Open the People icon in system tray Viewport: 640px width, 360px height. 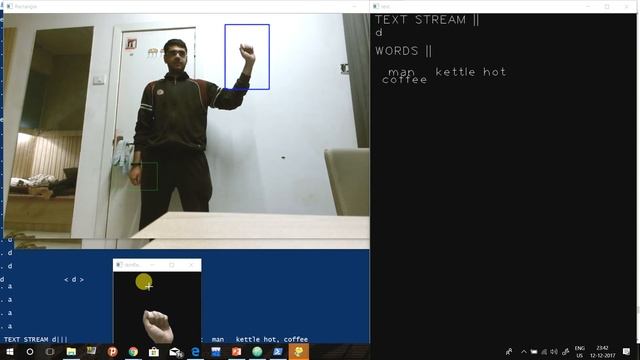coord(509,351)
